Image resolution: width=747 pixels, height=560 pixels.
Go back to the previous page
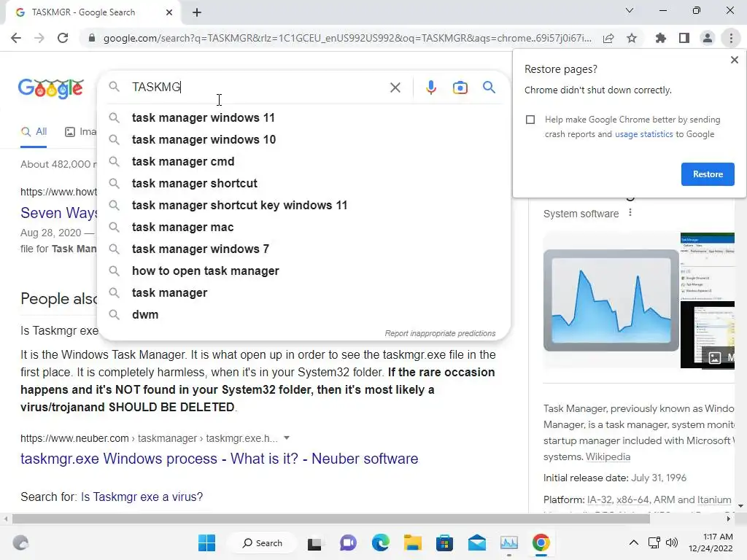(x=16, y=38)
